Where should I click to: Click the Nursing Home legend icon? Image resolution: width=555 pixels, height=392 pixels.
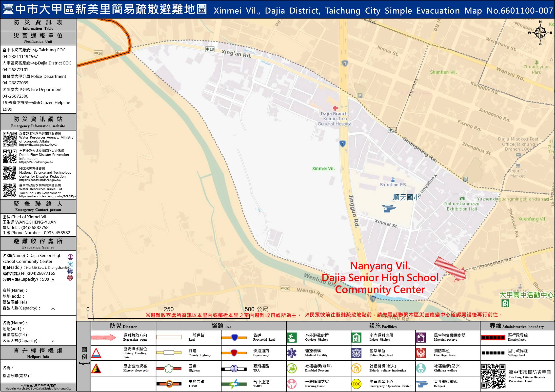(x=292, y=384)
